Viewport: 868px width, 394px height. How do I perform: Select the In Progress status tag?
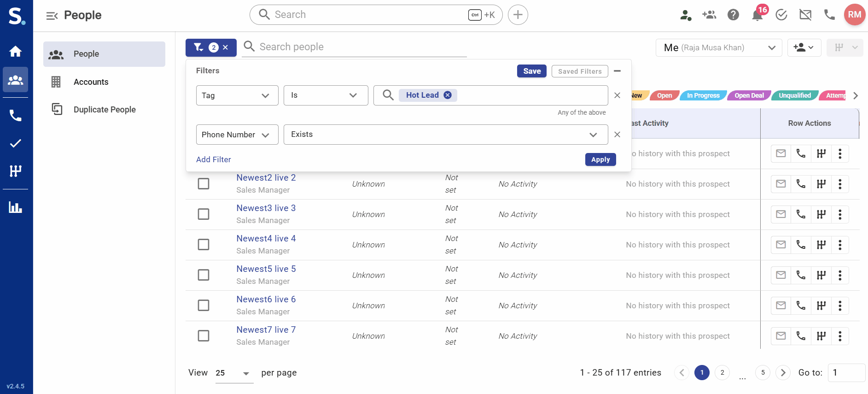tap(703, 95)
